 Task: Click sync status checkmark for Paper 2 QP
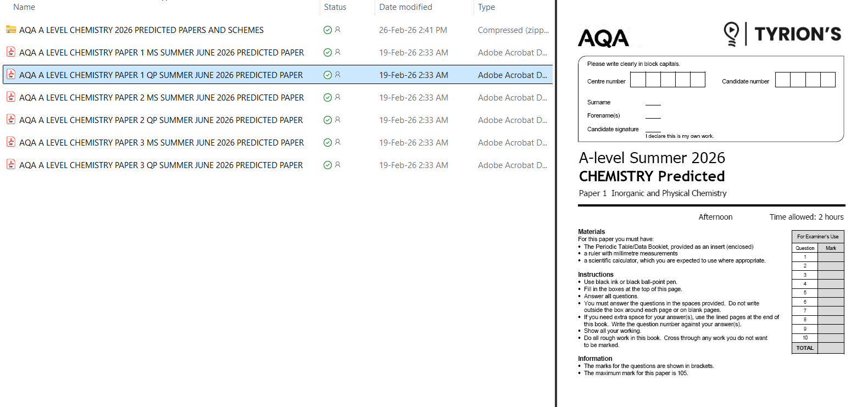point(327,120)
